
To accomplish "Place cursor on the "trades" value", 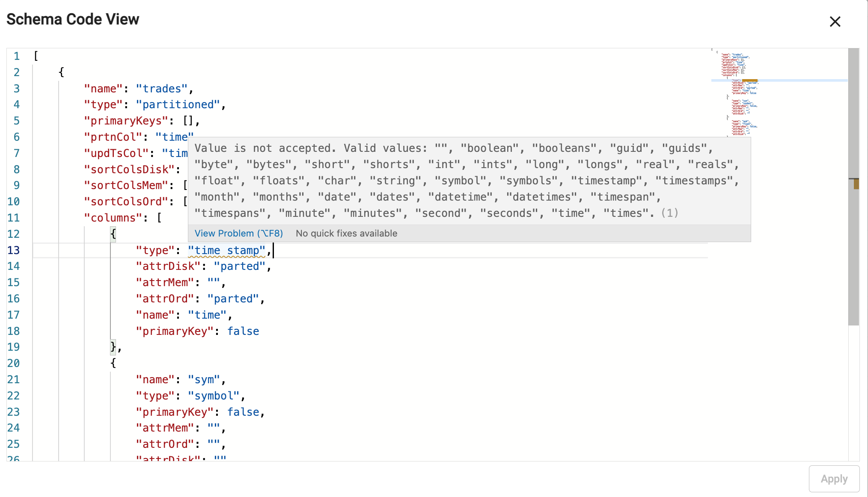I will pos(162,89).
